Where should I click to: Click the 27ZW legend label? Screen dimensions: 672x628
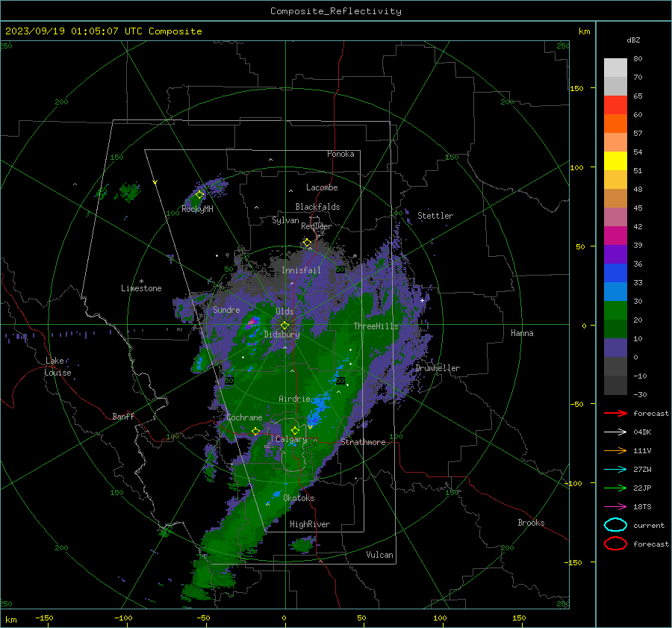pos(642,470)
